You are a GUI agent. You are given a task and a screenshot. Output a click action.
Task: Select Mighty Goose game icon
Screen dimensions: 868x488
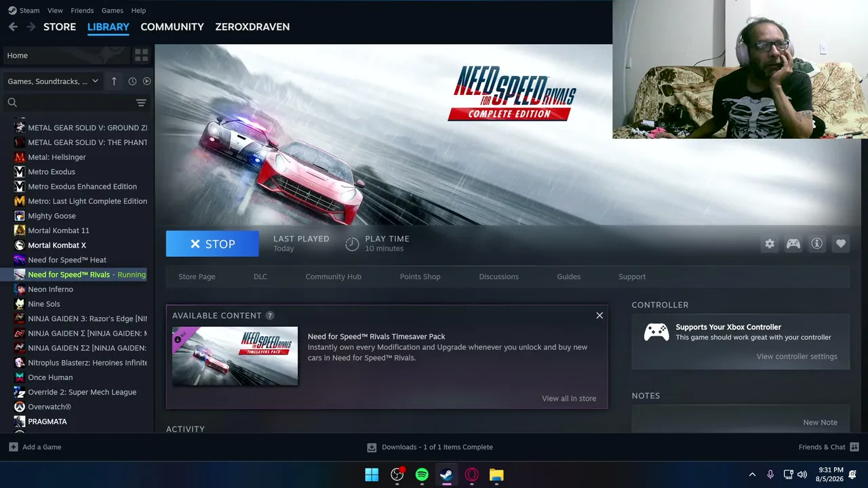pyautogui.click(x=20, y=216)
